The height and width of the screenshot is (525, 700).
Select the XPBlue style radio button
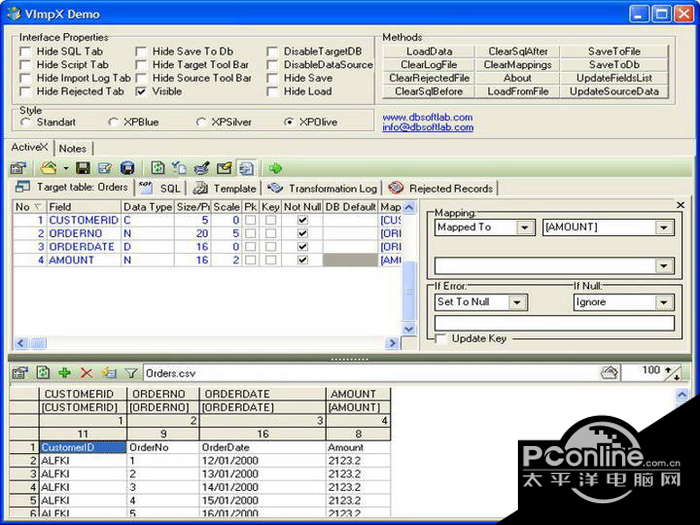click(113, 122)
